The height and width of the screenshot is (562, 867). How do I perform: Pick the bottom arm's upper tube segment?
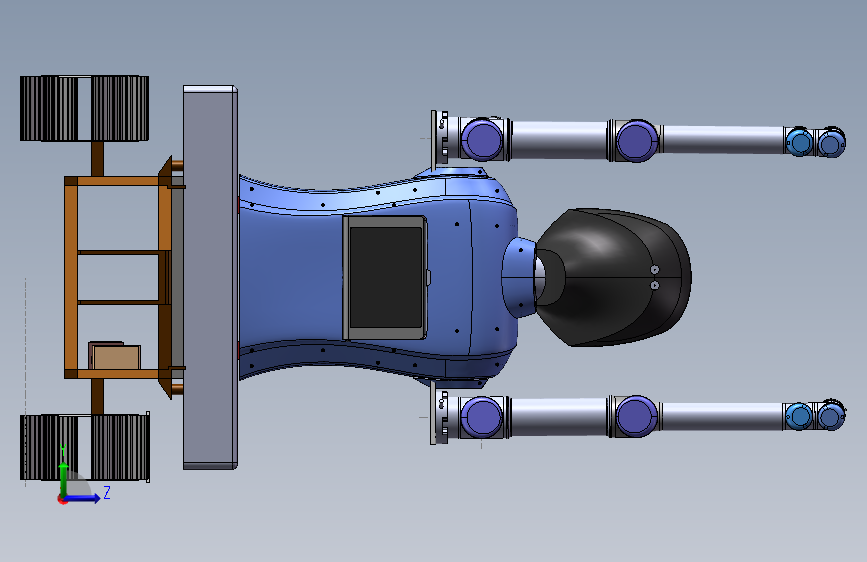[x=560, y=417]
